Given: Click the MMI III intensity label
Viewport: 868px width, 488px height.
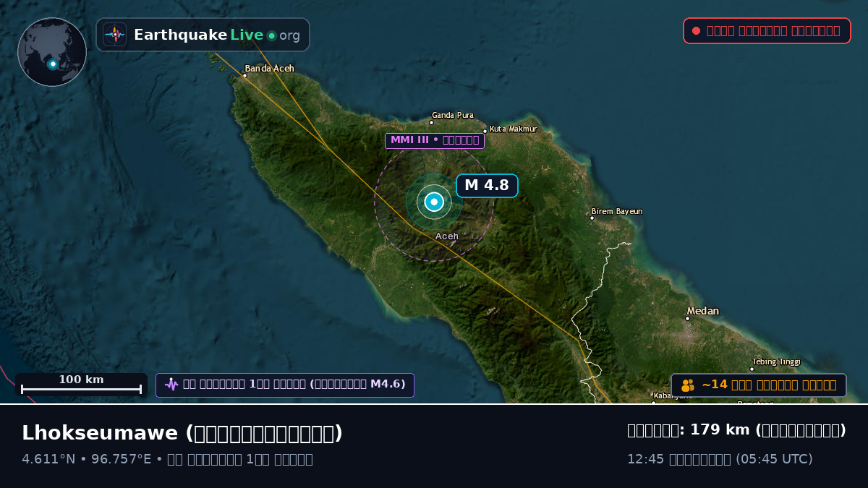Looking at the screenshot, I should (x=435, y=140).
